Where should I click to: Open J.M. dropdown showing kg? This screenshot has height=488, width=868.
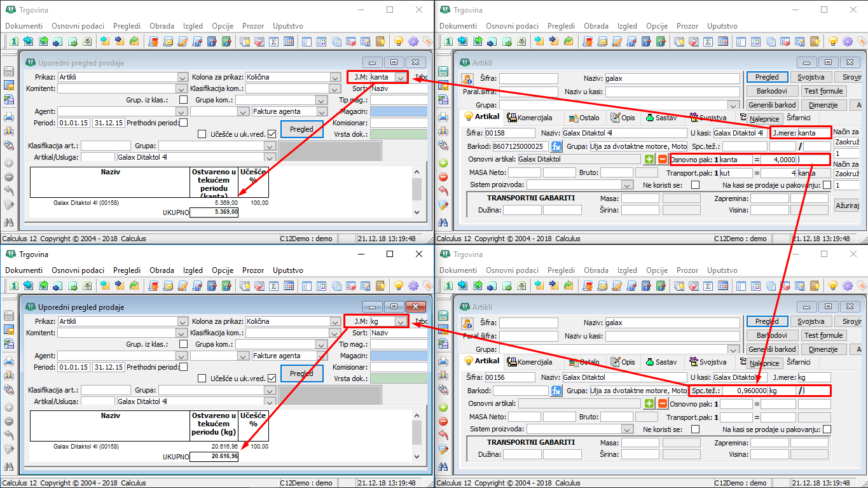click(x=401, y=322)
